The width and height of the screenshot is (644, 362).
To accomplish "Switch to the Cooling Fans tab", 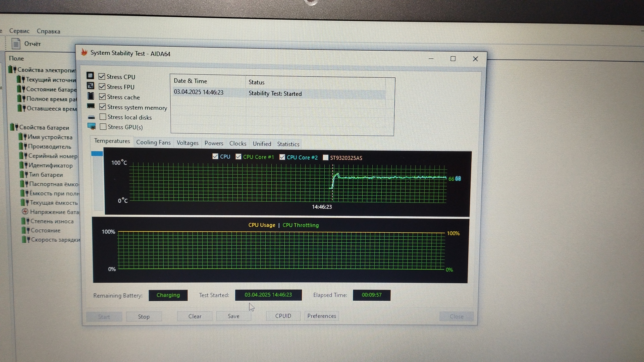I will pos(153,142).
